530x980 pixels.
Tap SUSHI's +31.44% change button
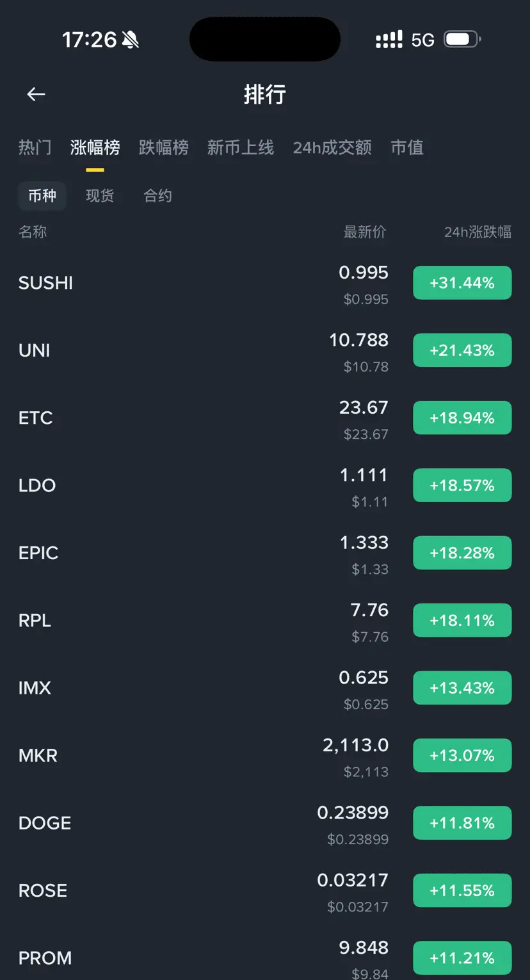462,282
